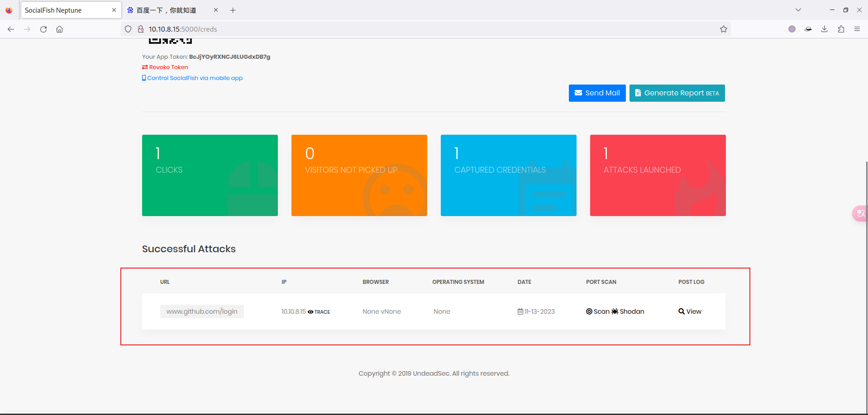Click the address bar showing 10.10.8.15:5000/creds
This screenshot has height=415, width=868.
[425, 29]
